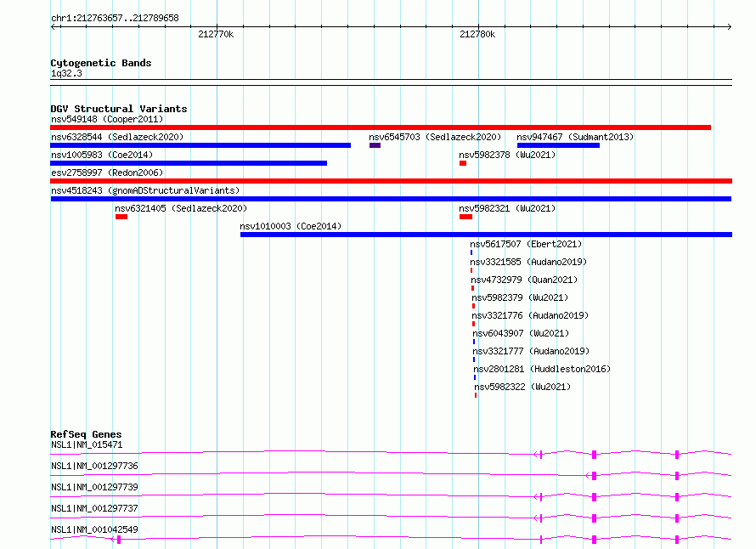Open the nsv4518243 (gnomADStructuralVariants) label

(145, 190)
